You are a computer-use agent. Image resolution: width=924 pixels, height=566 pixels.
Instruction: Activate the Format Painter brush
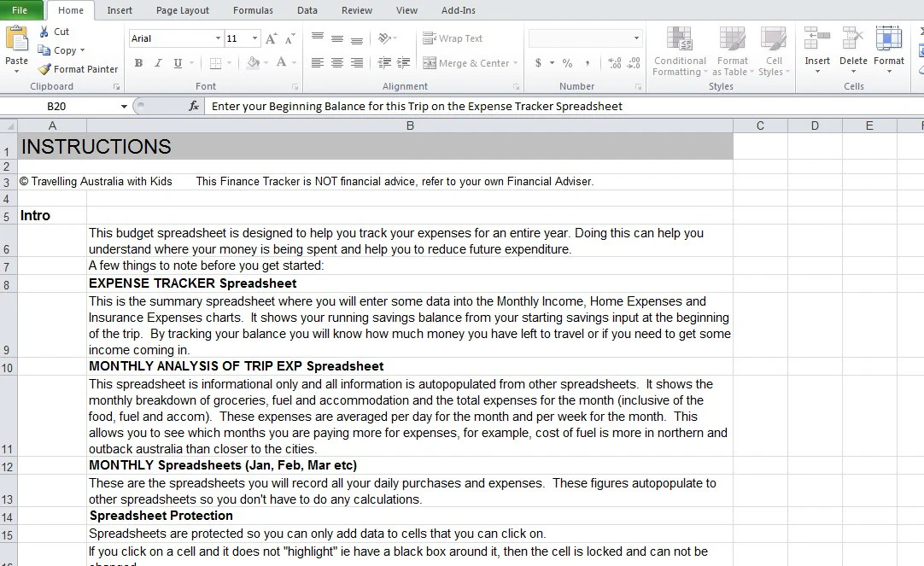pos(44,69)
